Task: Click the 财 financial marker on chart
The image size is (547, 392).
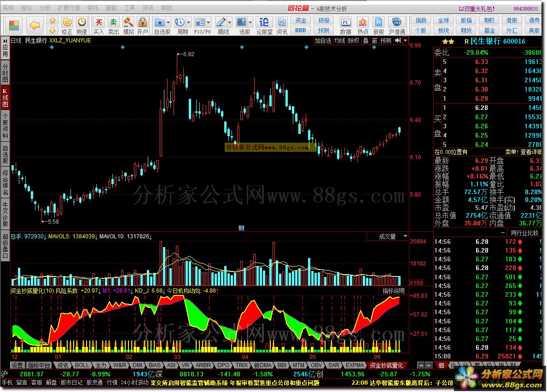Action: pyautogui.click(x=241, y=228)
